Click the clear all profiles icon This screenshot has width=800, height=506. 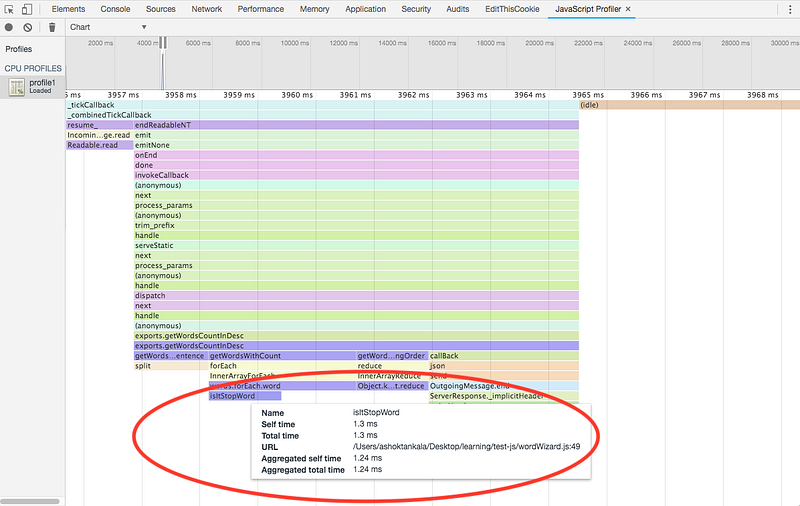28,27
